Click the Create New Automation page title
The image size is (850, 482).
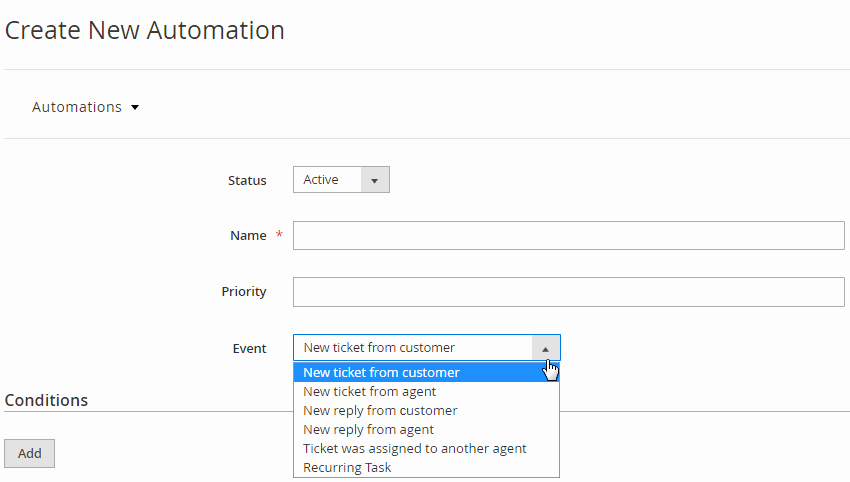pos(145,30)
